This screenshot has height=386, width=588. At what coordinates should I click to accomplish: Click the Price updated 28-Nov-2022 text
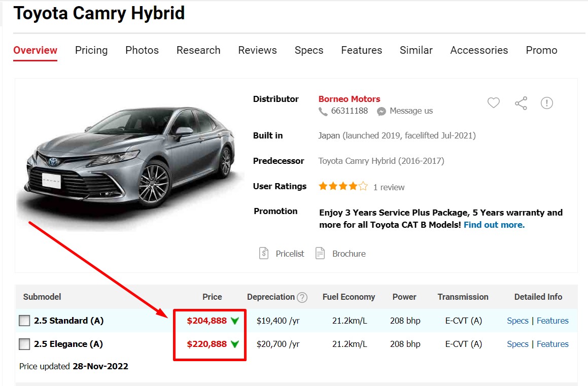click(x=74, y=366)
